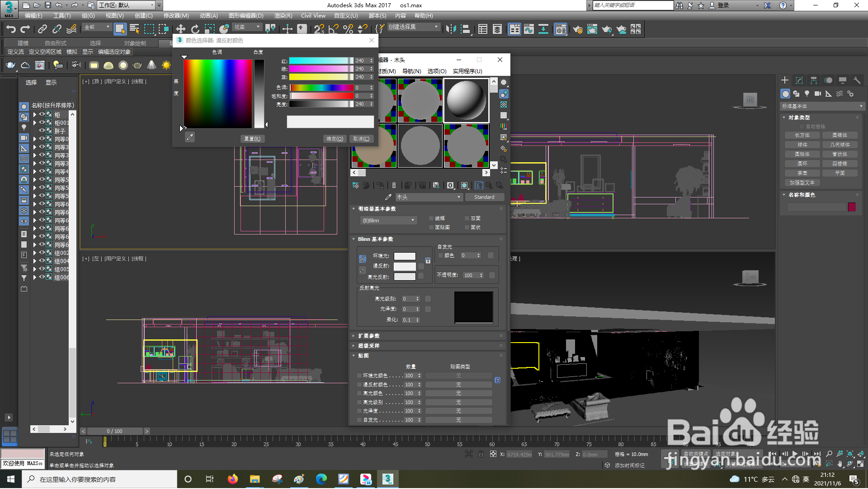
Task: Select the Select Object arrow tool
Action: click(x=120, y=29)
